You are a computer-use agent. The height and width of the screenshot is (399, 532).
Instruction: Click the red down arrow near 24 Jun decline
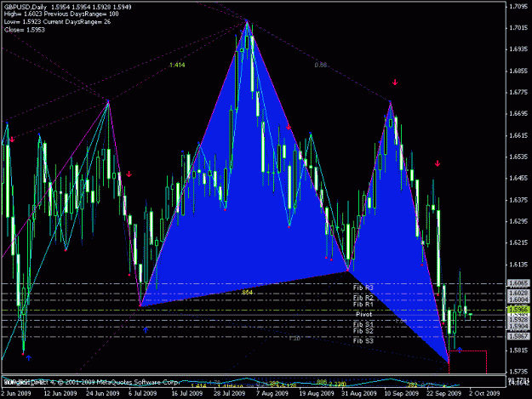[x=129, y=174]
